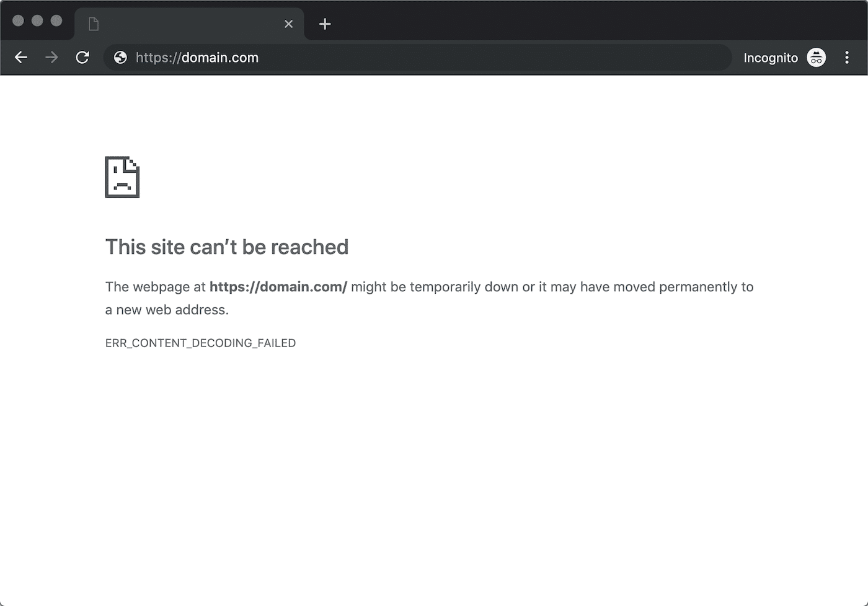Click the blank page favicon in the tab
This screenshot has width=868, height=606.
[94, 24]
